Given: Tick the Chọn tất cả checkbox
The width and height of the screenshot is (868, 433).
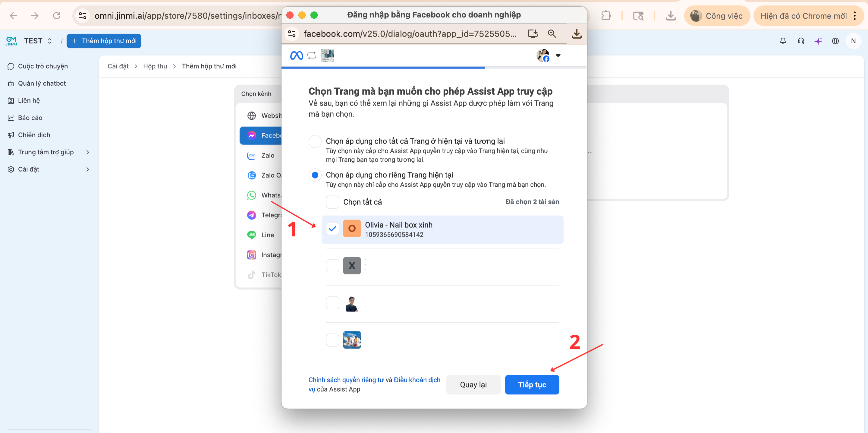Looking at the screenshot, I should point(332,202).
